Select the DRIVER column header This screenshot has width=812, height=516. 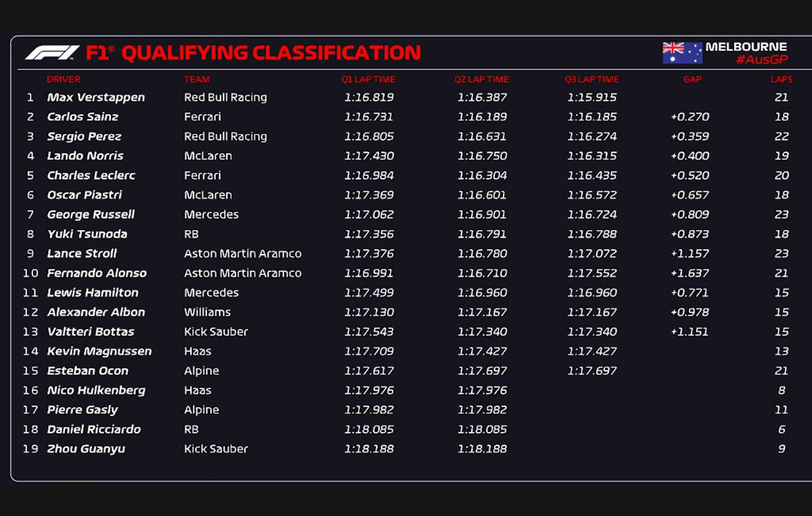pyautogui.click(x=64, y=79)
